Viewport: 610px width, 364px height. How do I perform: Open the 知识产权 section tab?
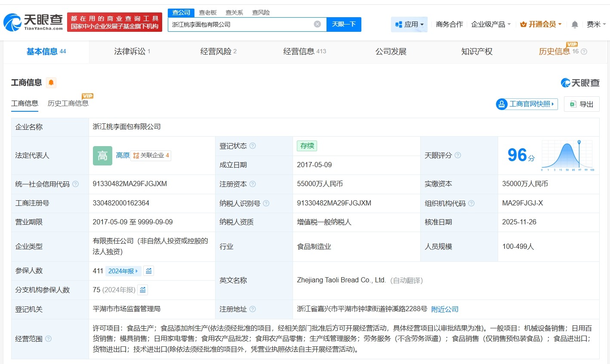click(477, 52)
